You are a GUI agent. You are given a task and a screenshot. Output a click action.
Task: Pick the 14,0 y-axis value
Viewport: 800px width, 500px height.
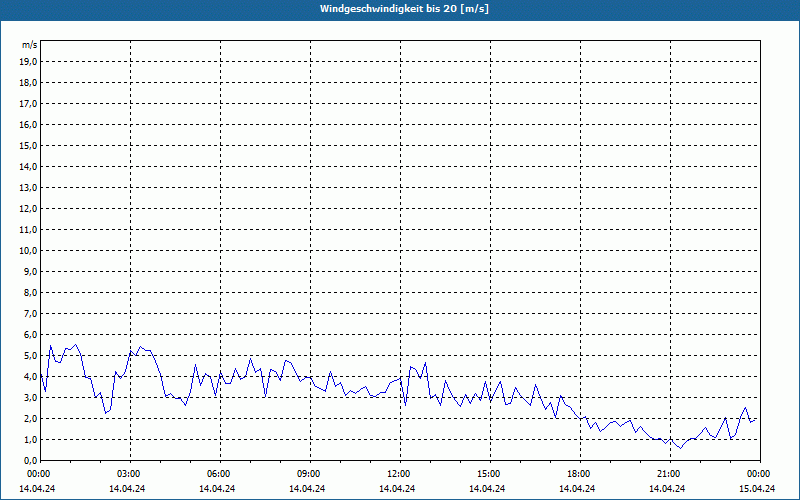(x=28, y=166)
